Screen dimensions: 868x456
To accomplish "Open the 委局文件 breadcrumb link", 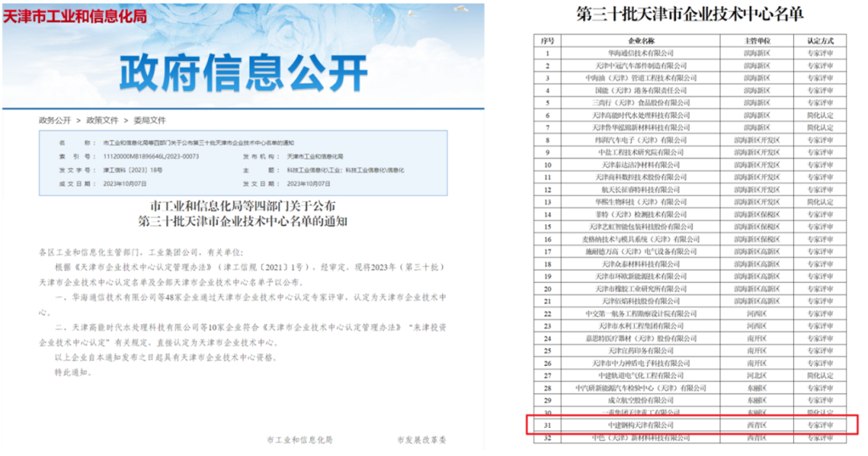I will (x=149, y=121).
